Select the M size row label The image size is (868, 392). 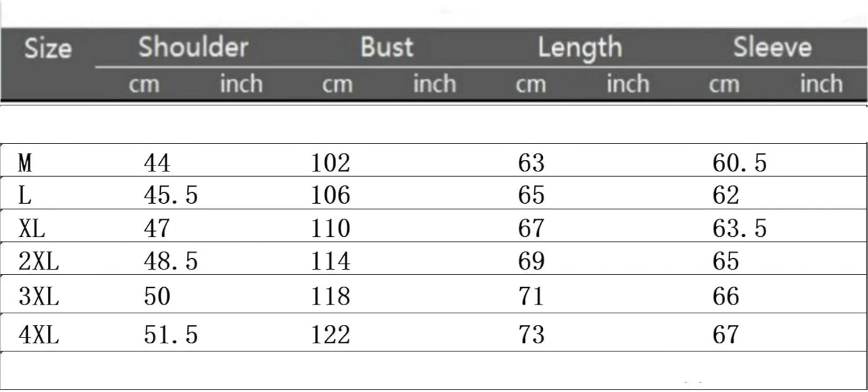25,163
